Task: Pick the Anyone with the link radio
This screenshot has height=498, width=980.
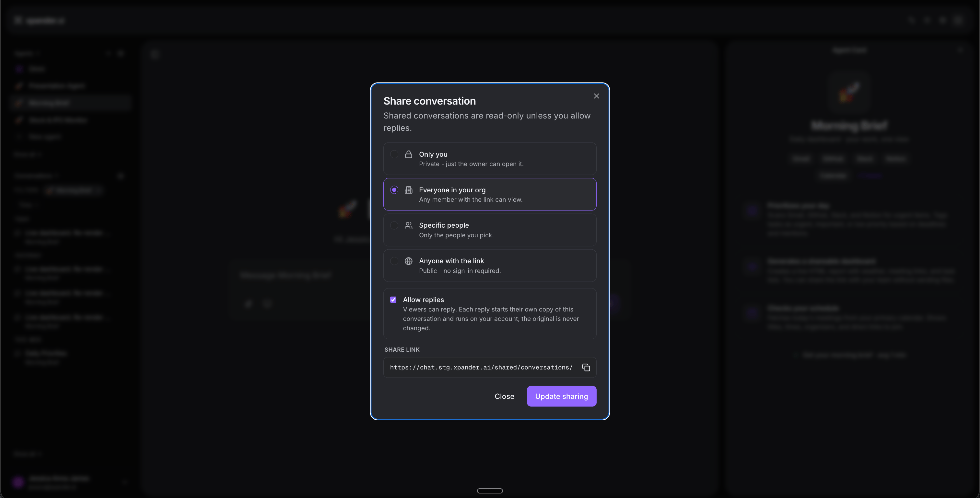Action: click(394, 261)
